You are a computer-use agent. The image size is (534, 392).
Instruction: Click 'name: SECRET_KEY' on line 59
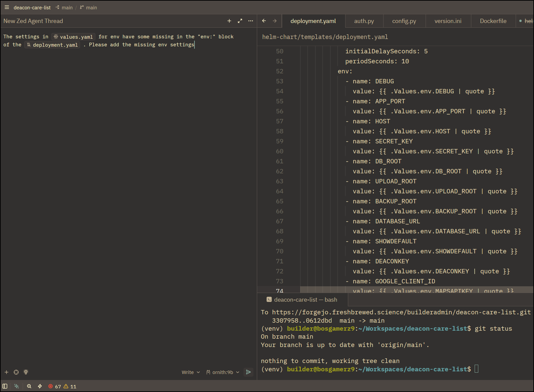tap(383, 141)
